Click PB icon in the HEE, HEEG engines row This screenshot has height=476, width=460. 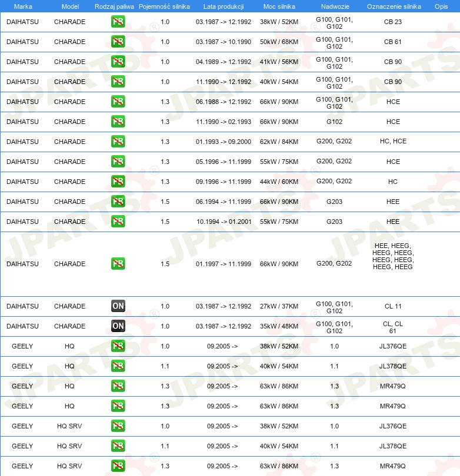(118, 264)
